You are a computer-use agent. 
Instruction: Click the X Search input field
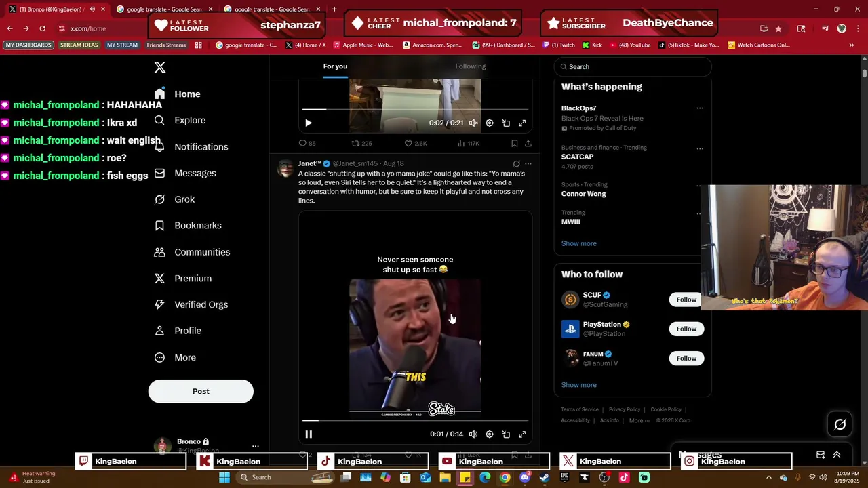click(633, 66)
